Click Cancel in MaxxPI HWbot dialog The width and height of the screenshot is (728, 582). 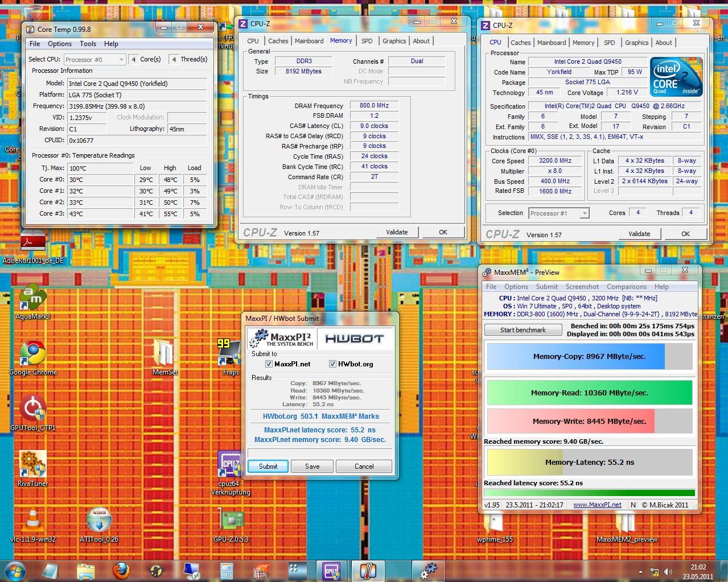tap(364, 466)
